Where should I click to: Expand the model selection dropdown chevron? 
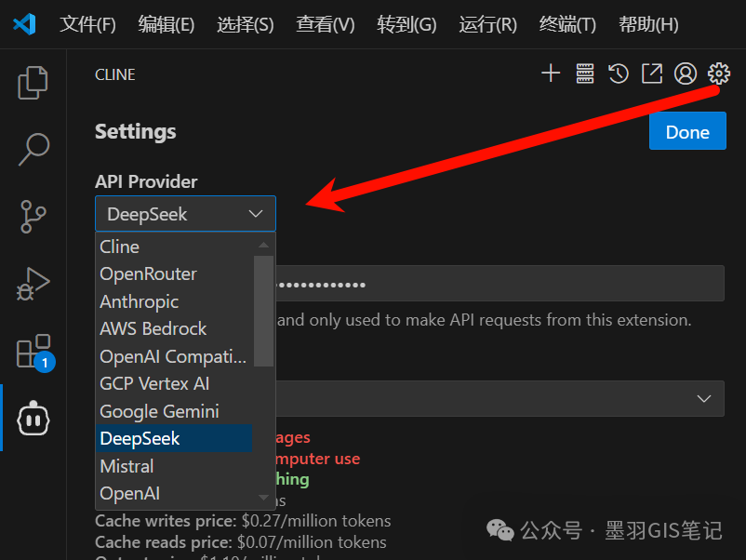(x=704, y=398)
